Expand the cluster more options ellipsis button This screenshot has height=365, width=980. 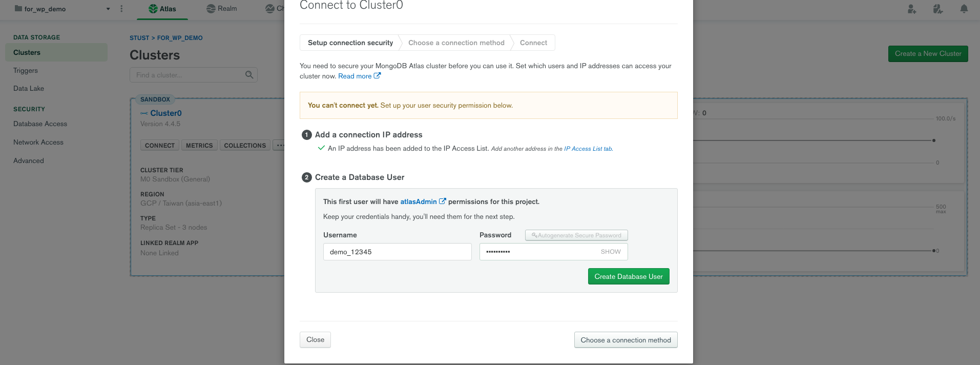tap(279, 146)
